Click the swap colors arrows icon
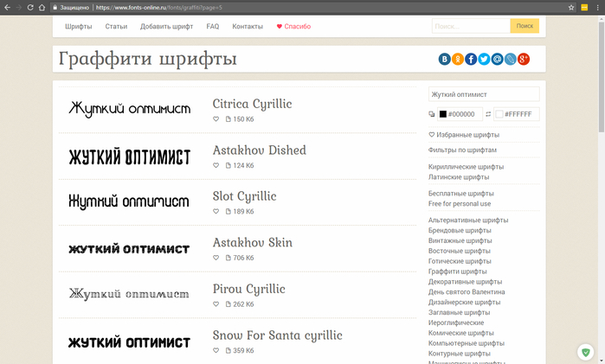 click(x=488, y=114)
